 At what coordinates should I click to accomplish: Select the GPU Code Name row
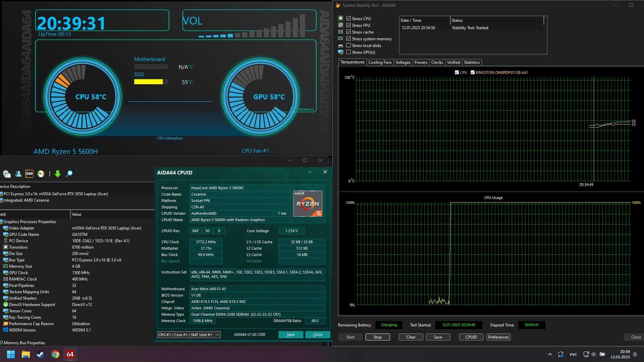click(x=77, y=235)
